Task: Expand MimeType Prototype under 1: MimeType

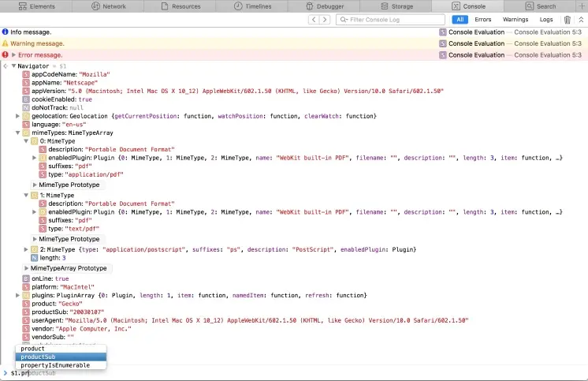Action: (x=35, y=239)
